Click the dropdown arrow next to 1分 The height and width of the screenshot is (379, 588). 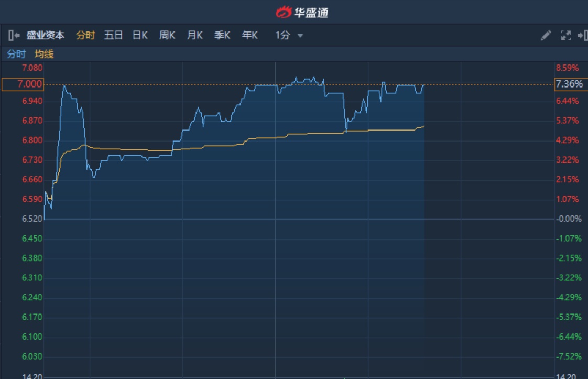[300, 36]
